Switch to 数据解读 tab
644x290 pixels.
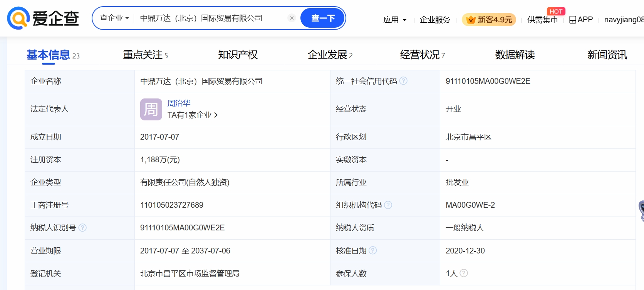515,55
